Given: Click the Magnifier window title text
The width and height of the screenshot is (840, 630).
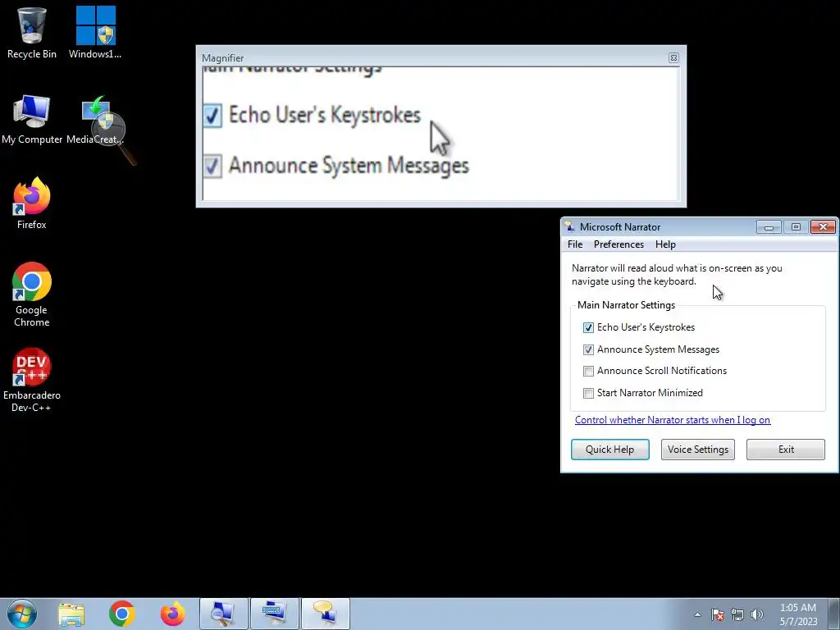Looking at the screenshot, I should [x=223, y=58].
